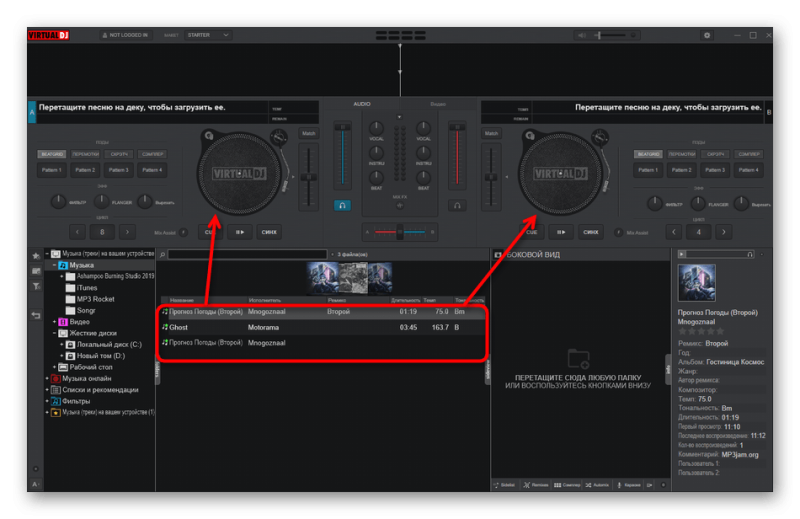Viewport: 800px width, 519px height.
Task: Open the STARTER layout dropdown
Action: [208, 35]
